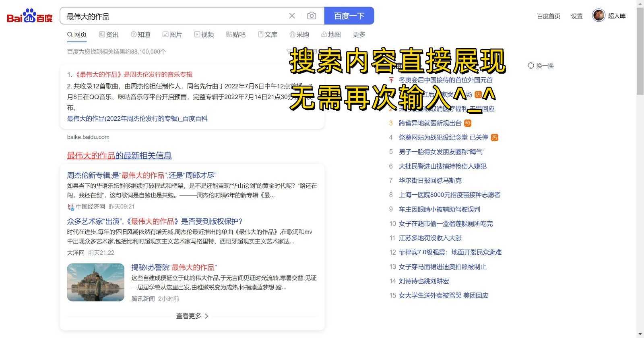Open the 地图 tab

tap(331, 35)
